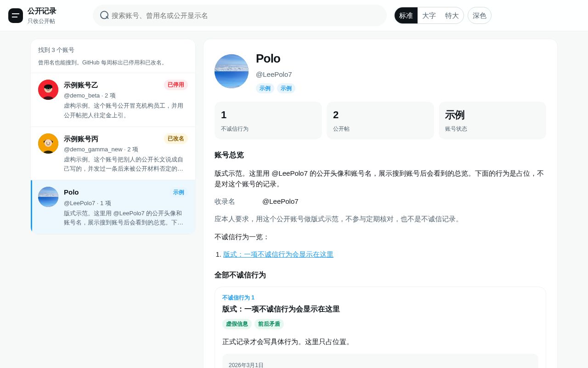Open 示例账号乙 red avatar thumbnail

click(48, 90)
